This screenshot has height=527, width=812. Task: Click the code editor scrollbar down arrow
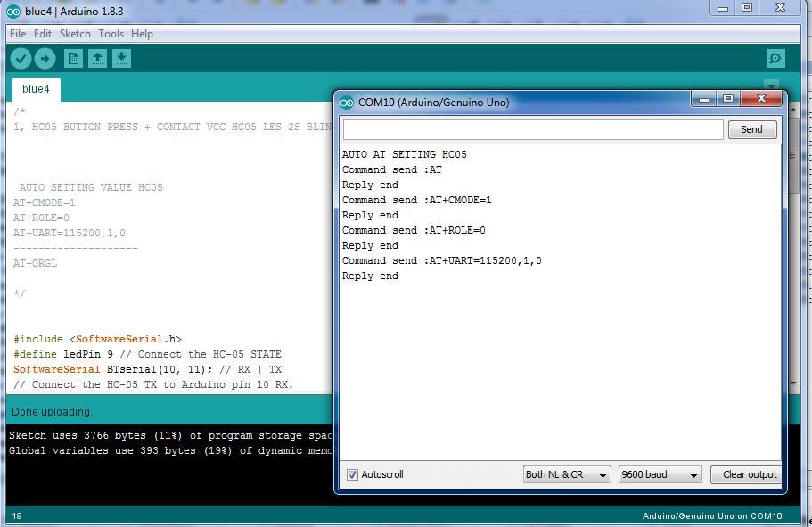[793, 383]
